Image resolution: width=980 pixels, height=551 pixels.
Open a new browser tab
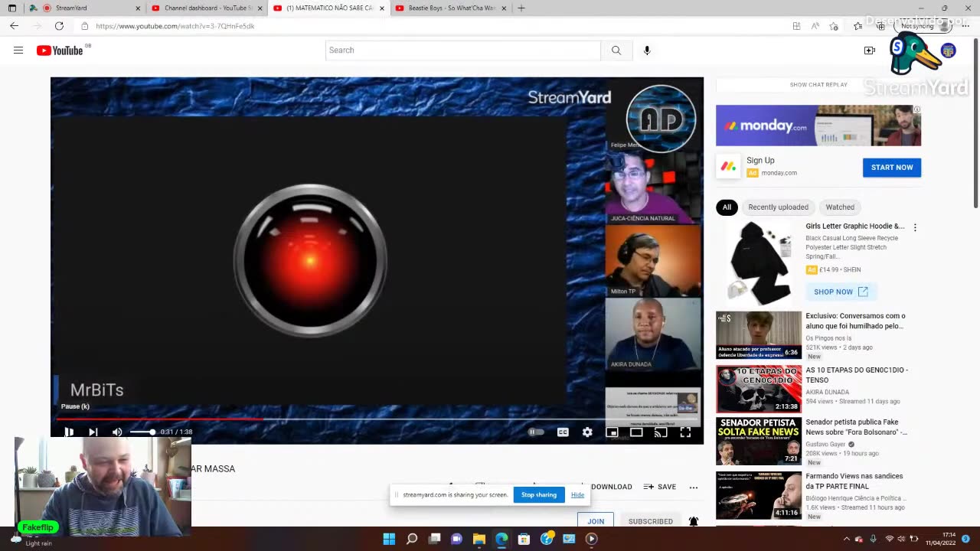(x=521, y=8)
